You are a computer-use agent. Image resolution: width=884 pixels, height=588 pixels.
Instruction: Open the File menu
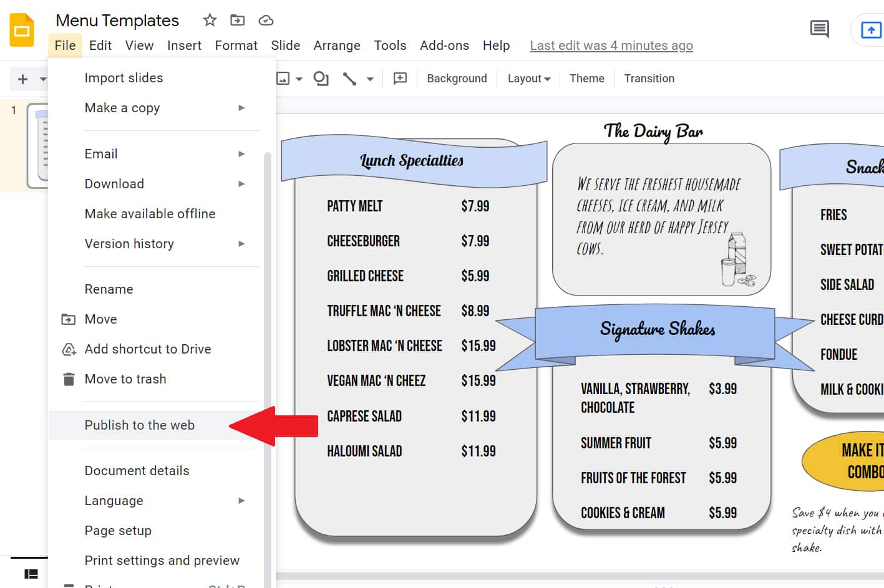[x=65, y=46]
